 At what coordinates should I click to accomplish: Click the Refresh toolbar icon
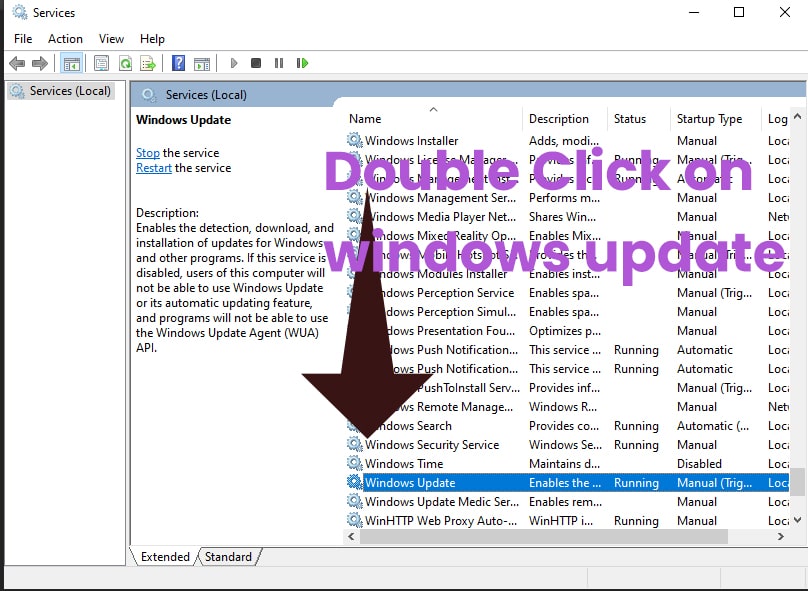(125, 63)
